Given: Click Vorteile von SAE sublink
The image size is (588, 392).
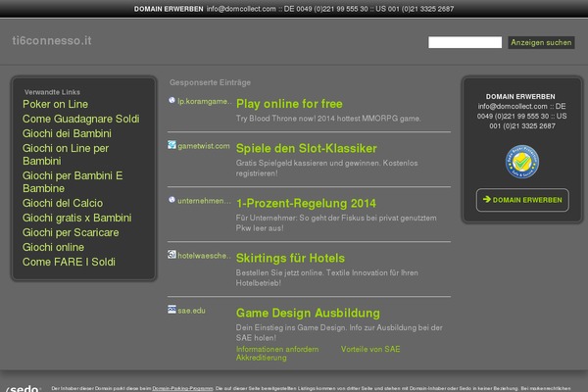Looking at the screenshot, I should pos(370,349).
